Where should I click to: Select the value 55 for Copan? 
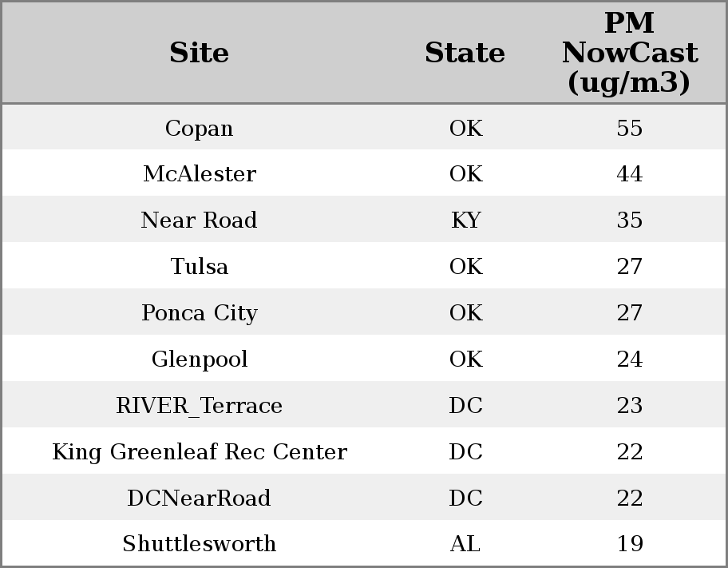pyautogui.click(x=629, y=128)
